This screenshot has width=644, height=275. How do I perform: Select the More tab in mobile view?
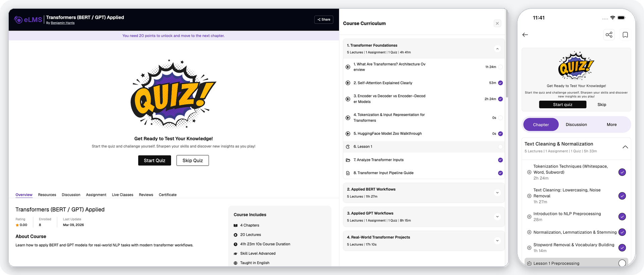point(611,124)
